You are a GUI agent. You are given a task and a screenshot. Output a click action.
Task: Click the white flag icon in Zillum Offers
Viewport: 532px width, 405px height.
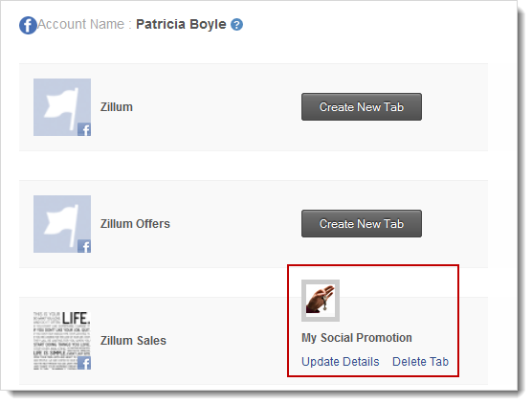(x=61, y=223)
